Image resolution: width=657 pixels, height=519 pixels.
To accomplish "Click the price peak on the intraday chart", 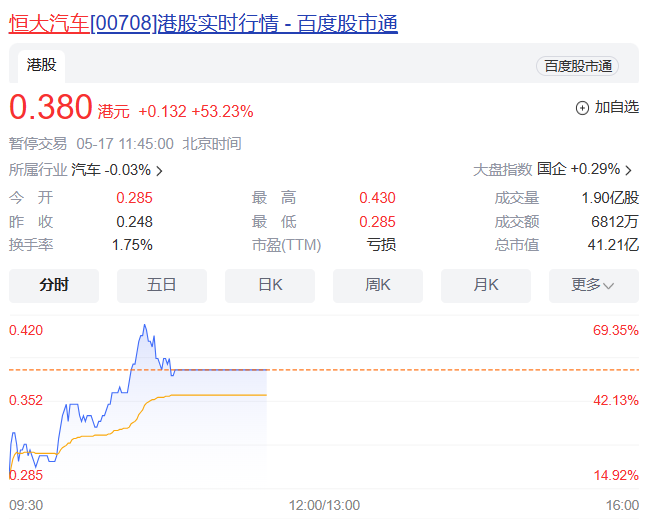I will point(145,325).
